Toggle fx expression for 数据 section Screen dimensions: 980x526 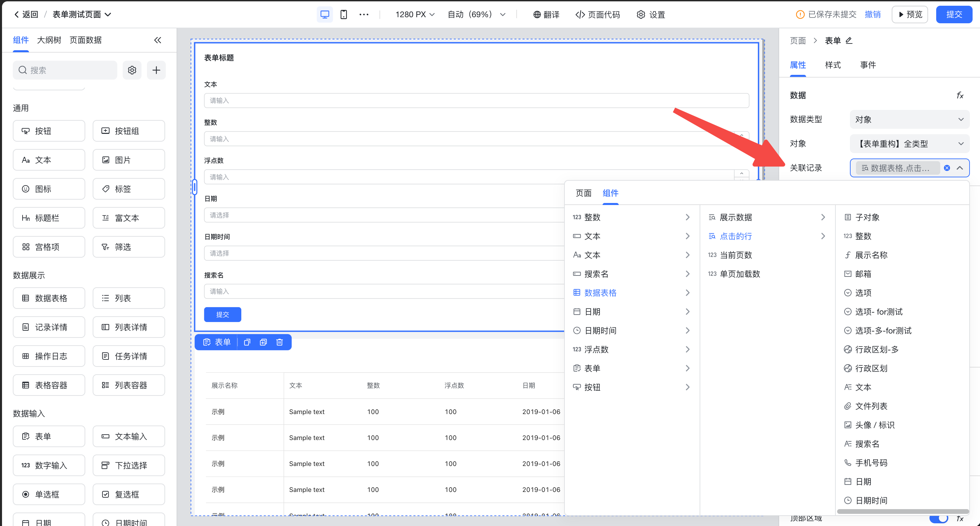click(960, 95)
